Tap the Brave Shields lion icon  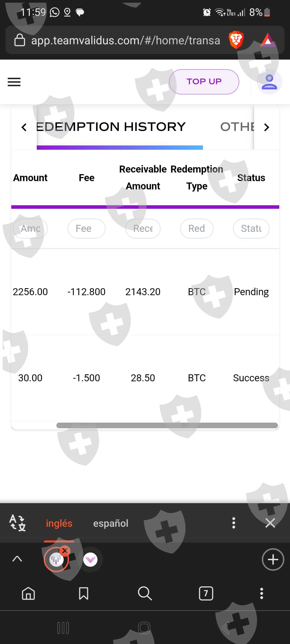(x=236, y=40)
